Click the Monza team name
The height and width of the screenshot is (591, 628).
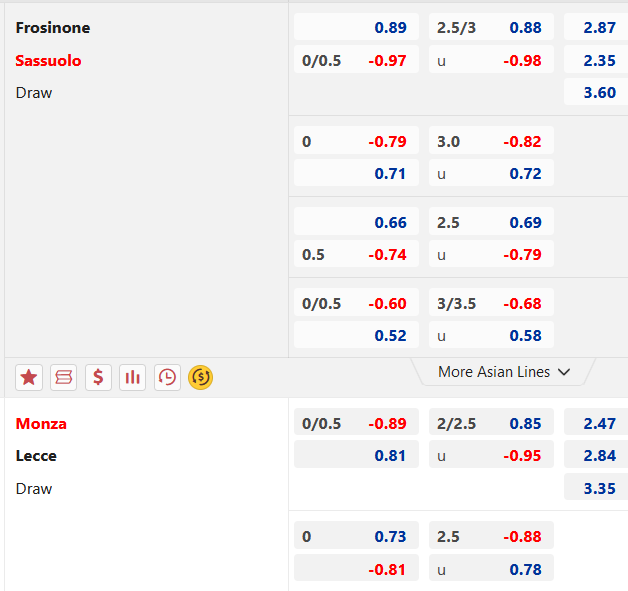point(41,424)
